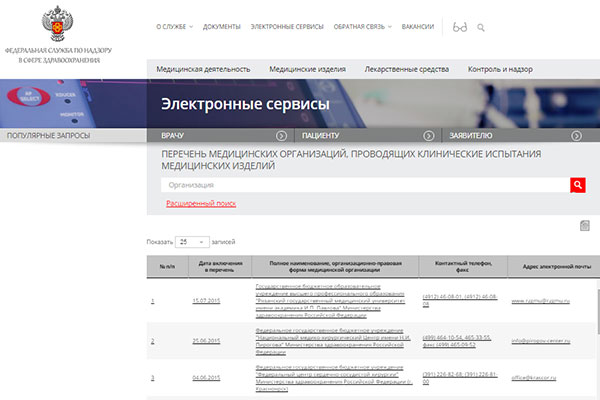The height and width of the screenshot is (400, 600).
Task: Click the ПОПУЛЯРНЫЕ ЗАПРОСЫ button
Action: pos(48,135)
